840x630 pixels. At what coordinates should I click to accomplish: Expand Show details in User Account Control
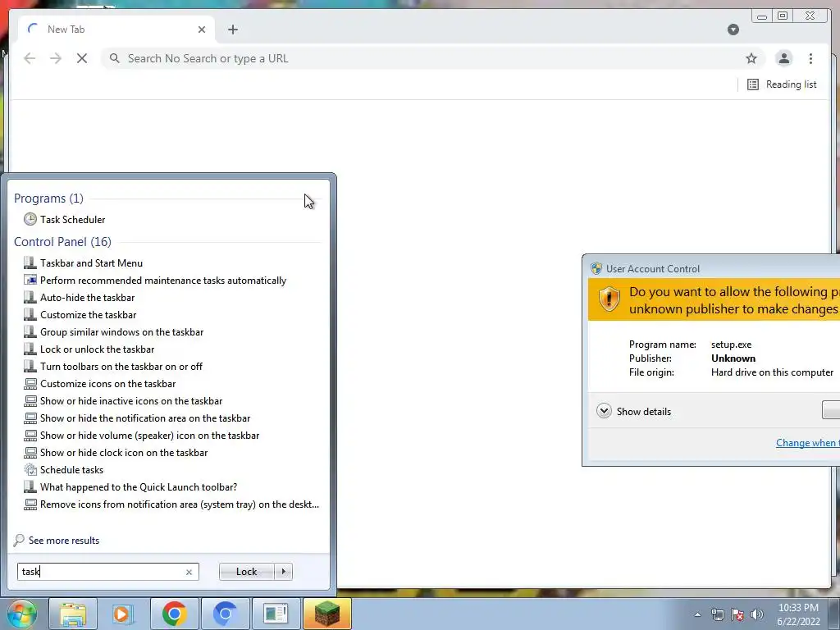click(634, 412)
